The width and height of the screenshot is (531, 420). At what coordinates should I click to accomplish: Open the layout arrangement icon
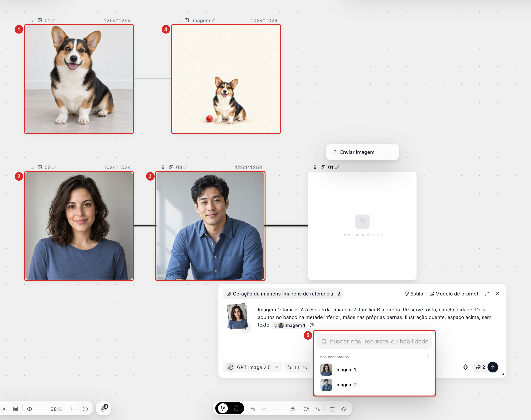(16, 409)
